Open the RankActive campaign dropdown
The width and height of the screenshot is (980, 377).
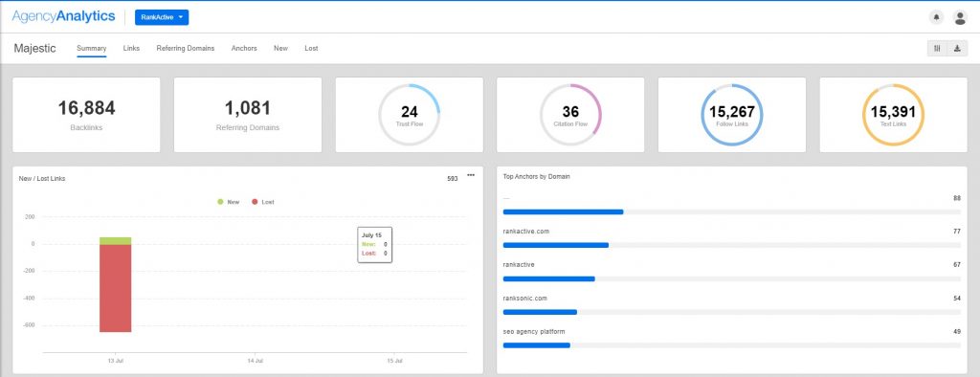coord(162,17)
